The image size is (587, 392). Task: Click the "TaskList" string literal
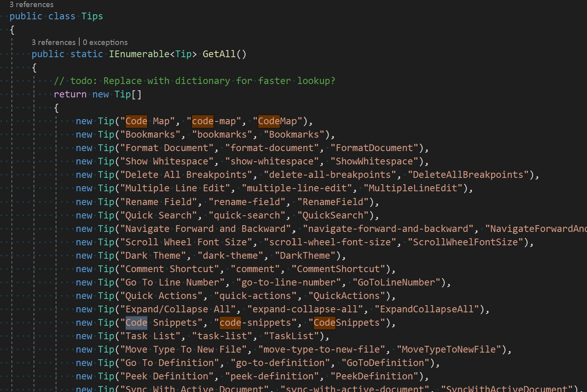[x=291, y=336]
